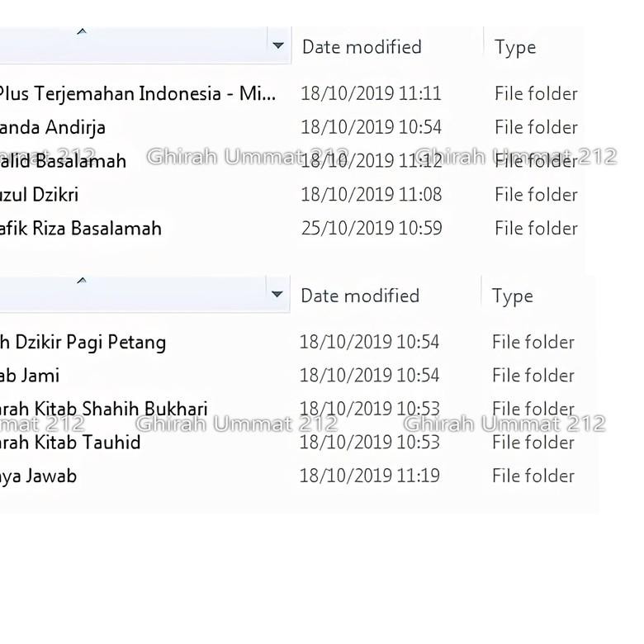Open the Name column filter dropdown above Terjemahan Indonesia
The width and height of the screenshot is (644, 644).
[278, 46]
